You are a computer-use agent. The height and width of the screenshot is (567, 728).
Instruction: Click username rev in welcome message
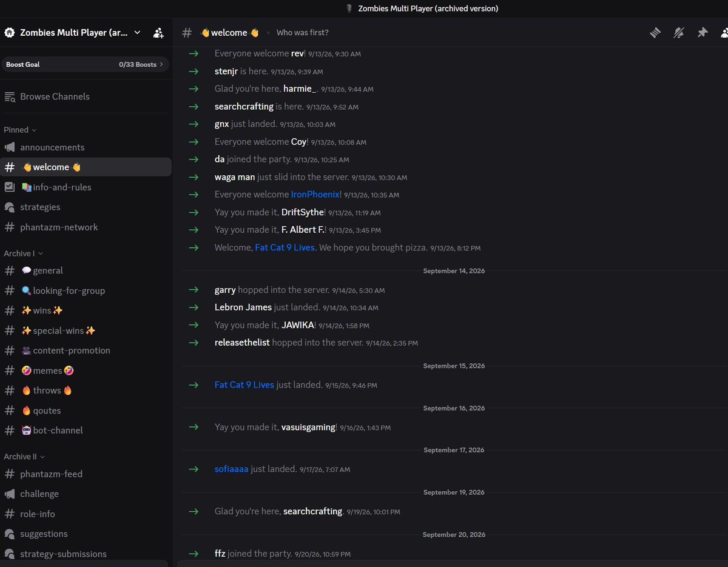(x=297, y=53)
